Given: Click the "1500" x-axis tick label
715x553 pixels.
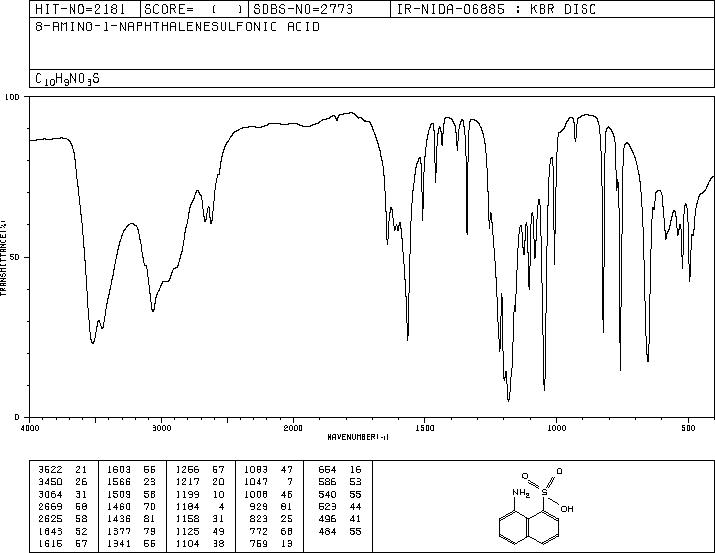Looking at the screenshot, I should [x=425, y=428].
